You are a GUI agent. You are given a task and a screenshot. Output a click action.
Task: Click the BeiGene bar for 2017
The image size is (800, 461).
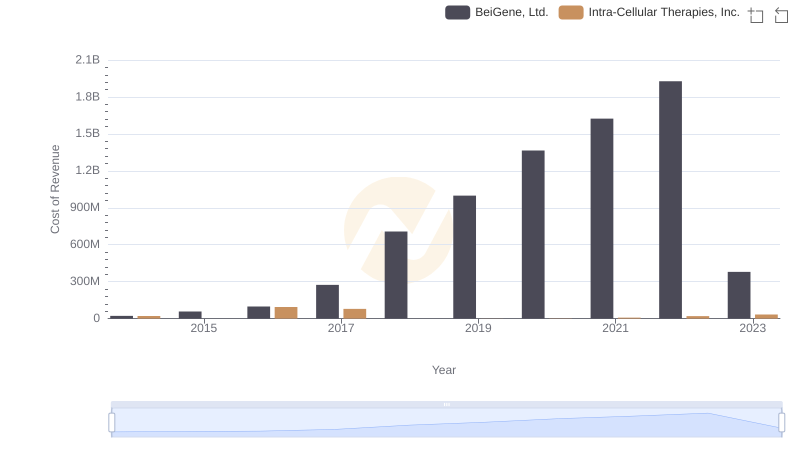click(x=327, y=301)
